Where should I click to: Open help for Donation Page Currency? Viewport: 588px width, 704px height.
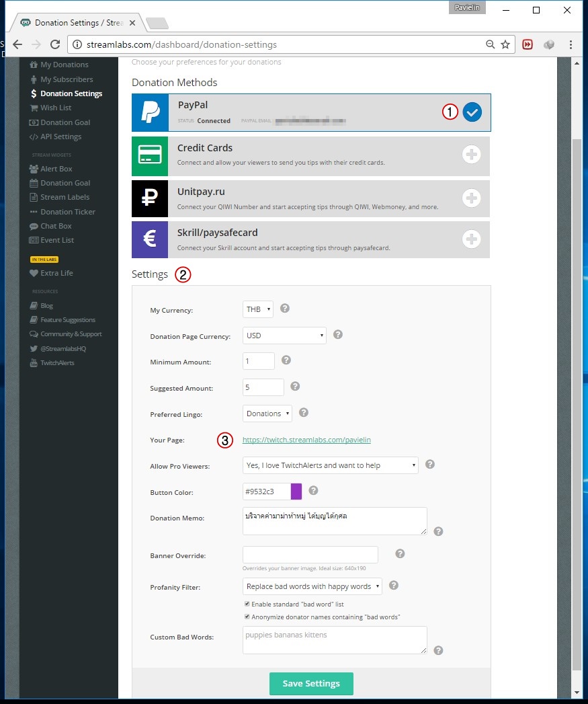(338, 334)
